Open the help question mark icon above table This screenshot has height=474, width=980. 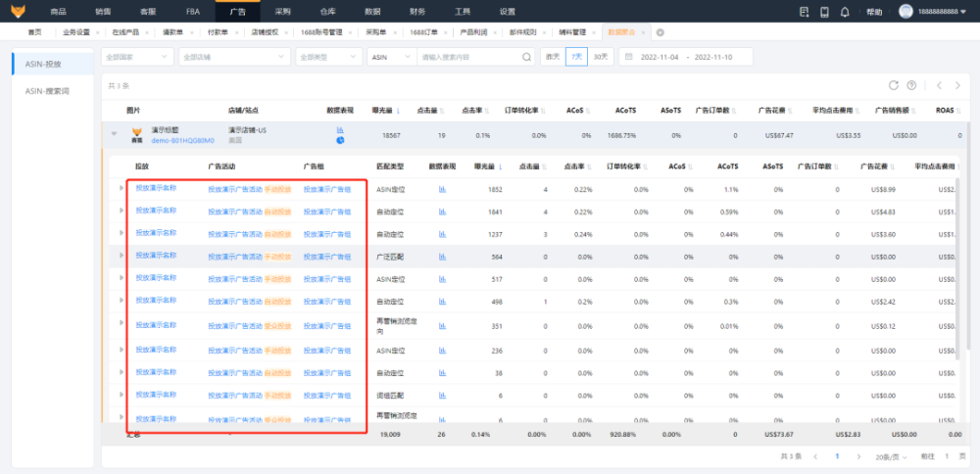click(911, 86)
